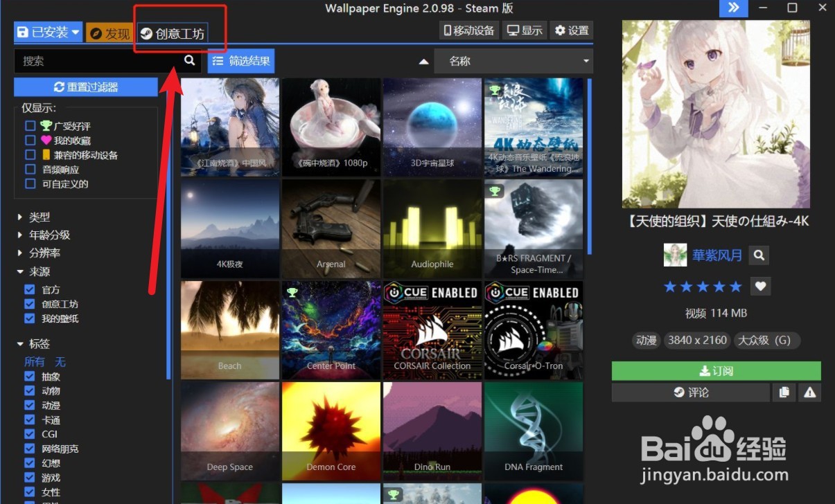This screenshot has height=504, width=835.
Task: Open the 移动设备 mobile device panel
Action: coord(469,30)
